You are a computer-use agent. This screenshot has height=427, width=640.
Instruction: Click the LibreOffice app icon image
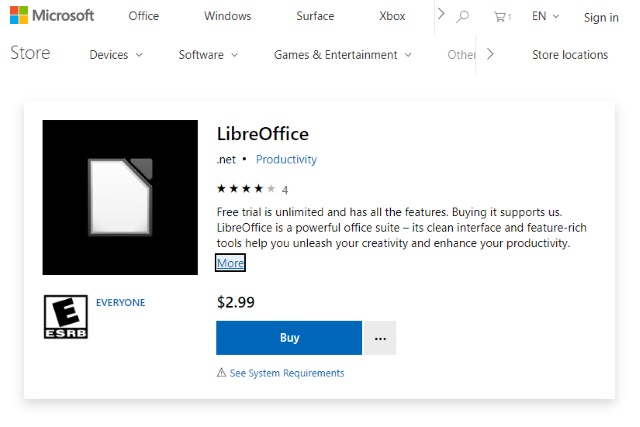tap(120, 197)
